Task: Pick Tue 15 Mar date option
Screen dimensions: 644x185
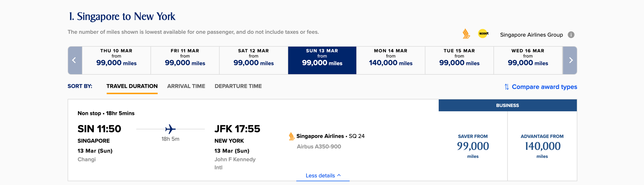Action: pyautogui.click(x=459, y=60)
